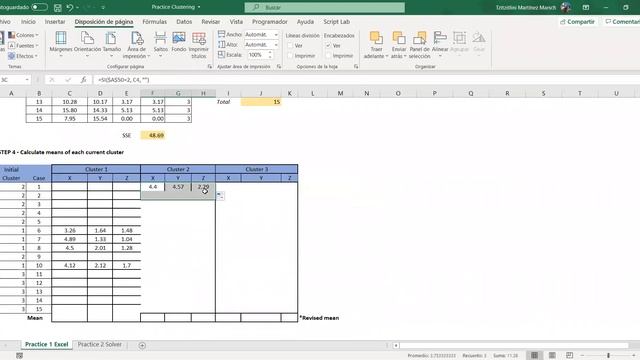Open the Efectos theme dropdown
The width and height of the screenshot is (640, 360).
23,56
